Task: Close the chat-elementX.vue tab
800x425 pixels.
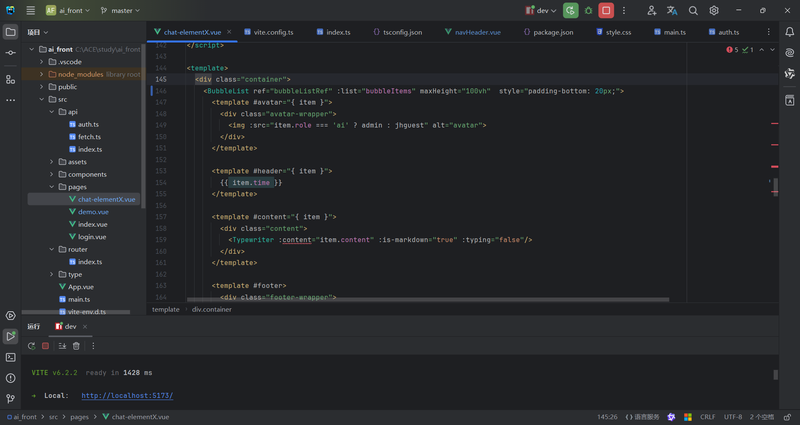Action: [229, 32]
